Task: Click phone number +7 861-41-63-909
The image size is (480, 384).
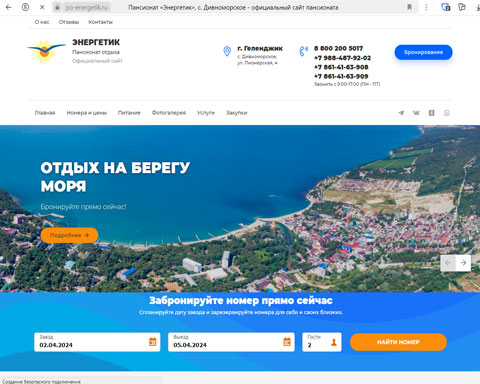Action: coord(341,76)
